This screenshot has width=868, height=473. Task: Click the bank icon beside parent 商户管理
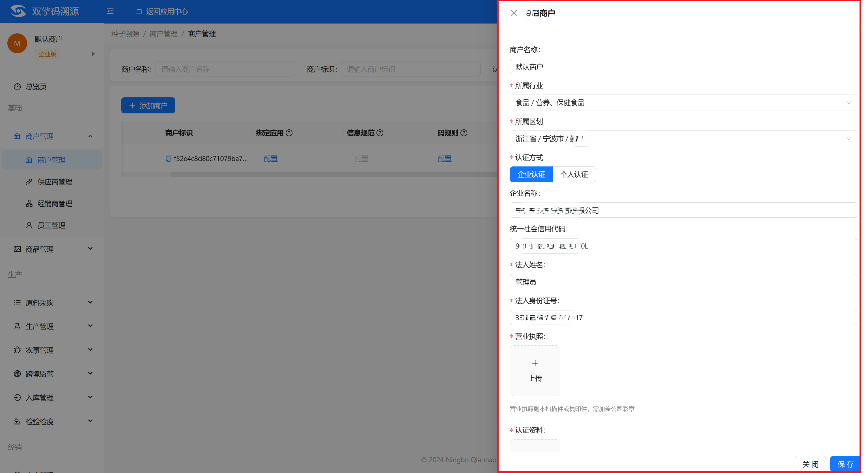pos(17,136)
